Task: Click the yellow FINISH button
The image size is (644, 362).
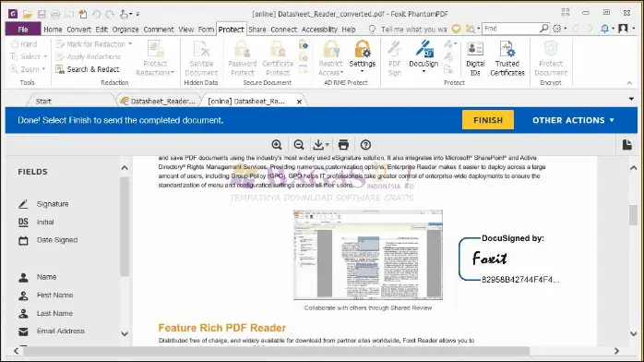Action: click(x=488, y=120)
